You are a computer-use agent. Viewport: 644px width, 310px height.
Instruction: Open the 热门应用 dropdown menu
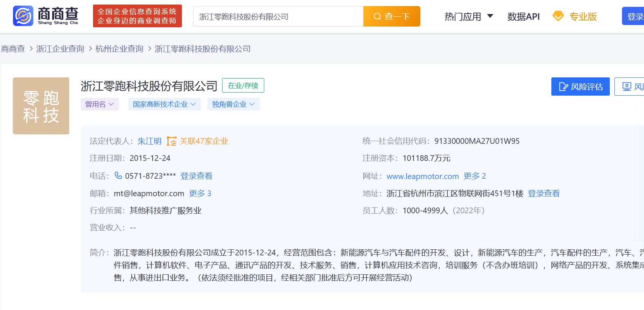click(x=469, y=16)
